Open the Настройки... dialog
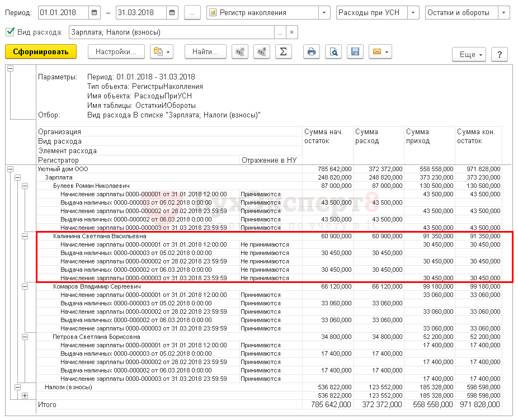 [116, 52]
